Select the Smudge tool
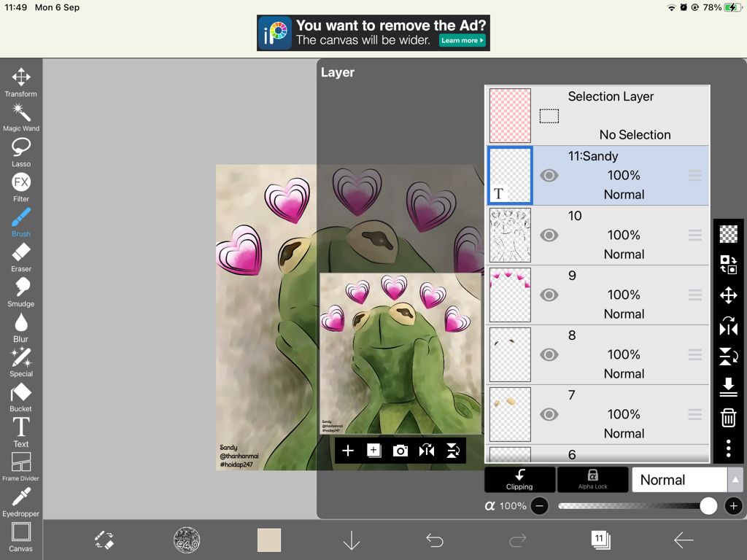The width and height of the screenshot is (747, 560). tap(21, 292)
